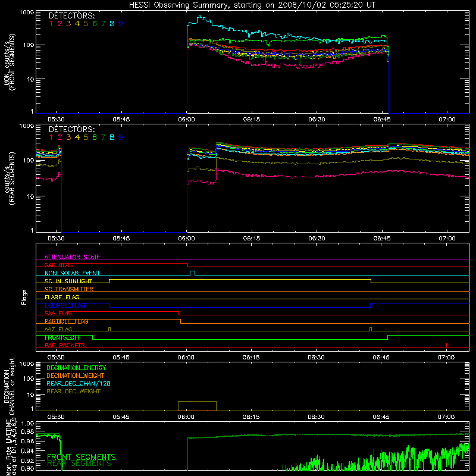Click detector 1 in rear segments legend
The height and width of the screenshot is (476, 476).
[x=51, y=137]
